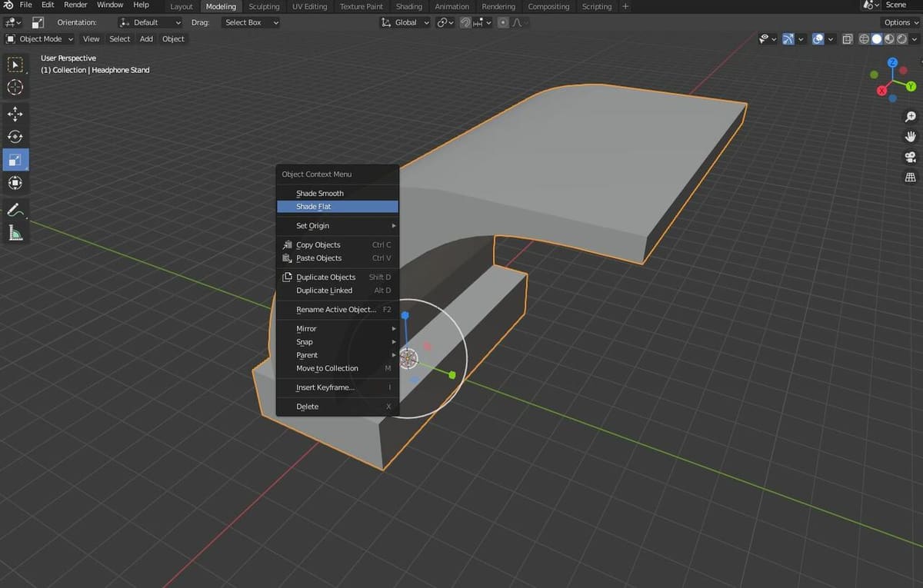The image size is (923, 588).
Task: Toggle the snapping magnet
Action: 465,22
